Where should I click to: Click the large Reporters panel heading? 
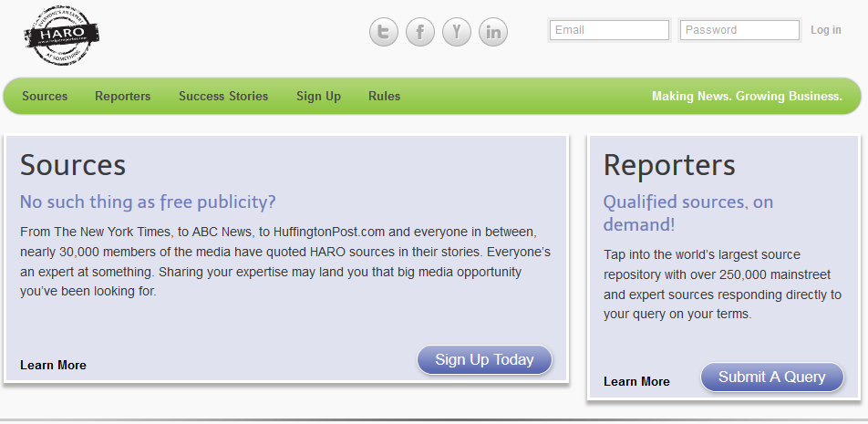(669, 165)
